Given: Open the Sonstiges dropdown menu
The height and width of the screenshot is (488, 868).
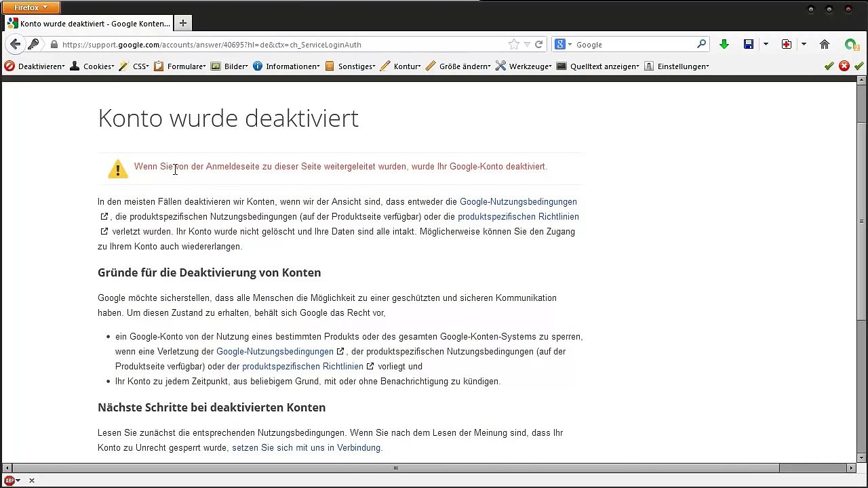Looking at the screenshot, I should point(350,66).
